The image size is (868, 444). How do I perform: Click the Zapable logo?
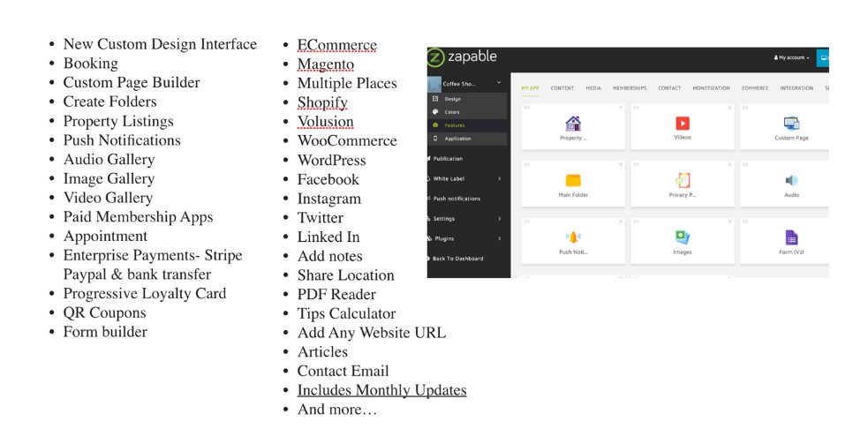point(462,57)
